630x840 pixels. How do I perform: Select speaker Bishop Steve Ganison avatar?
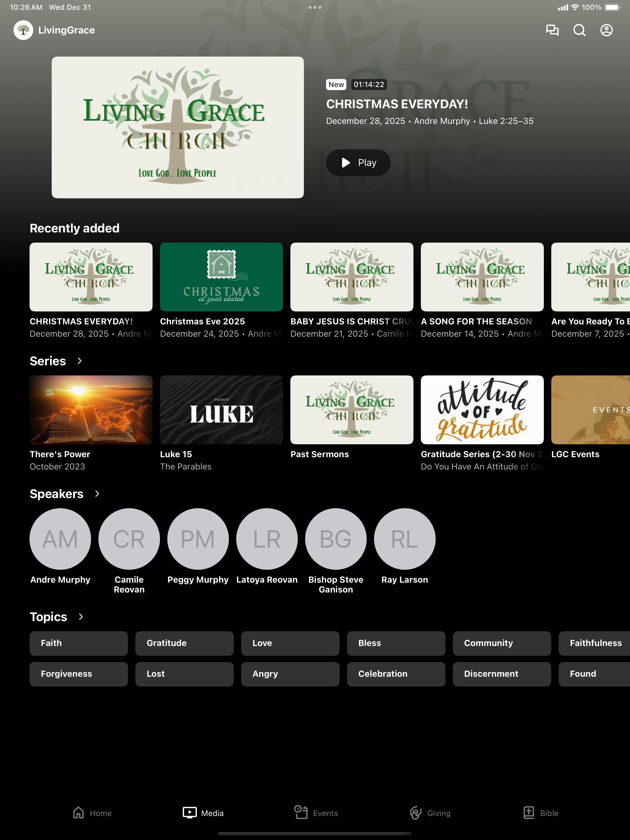click(336, 539)
